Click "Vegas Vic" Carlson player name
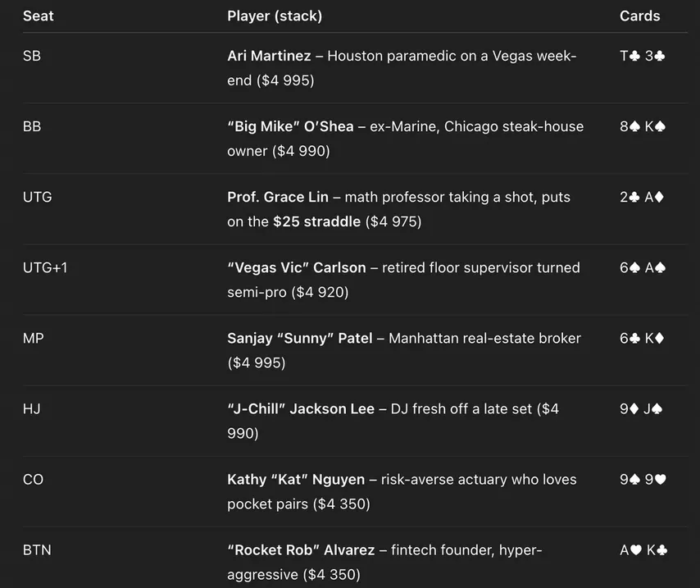This screenshot has width=700, height=588. coord(297,267)
